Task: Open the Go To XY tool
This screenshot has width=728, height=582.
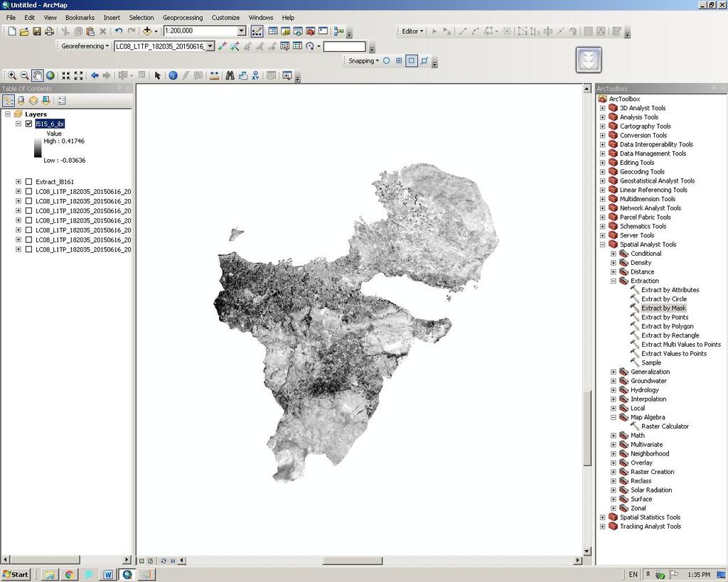Action: [x=255, y=75]
